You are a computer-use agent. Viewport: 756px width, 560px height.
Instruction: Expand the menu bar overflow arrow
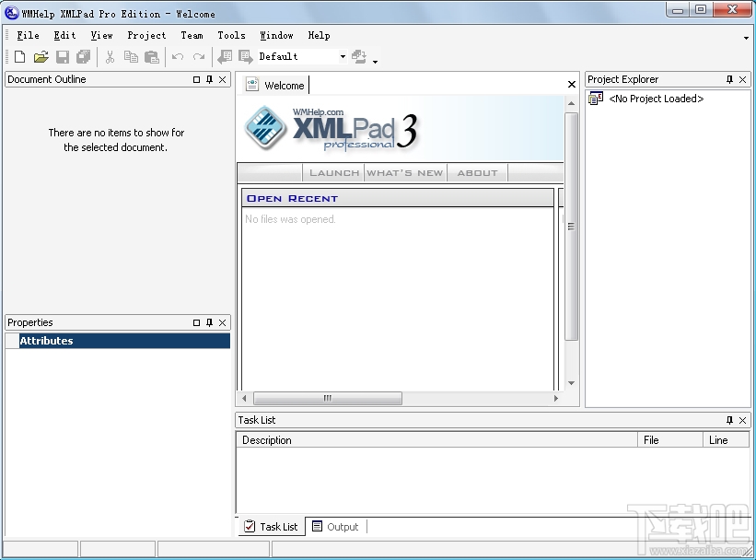(746, 38)
